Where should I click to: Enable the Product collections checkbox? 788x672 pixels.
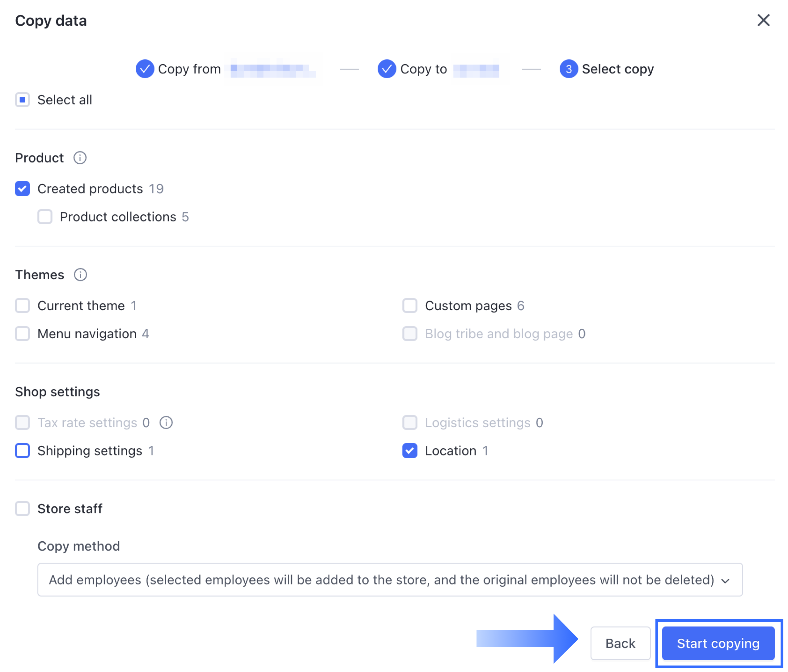45,217
